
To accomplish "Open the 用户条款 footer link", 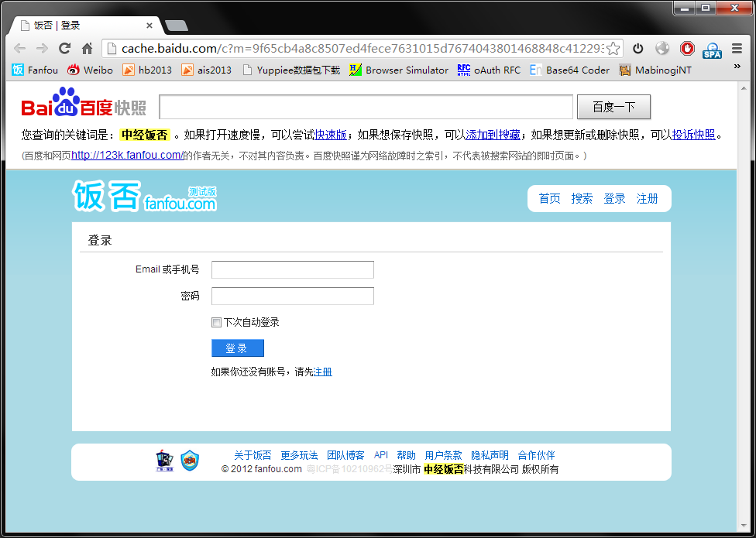I will [x=444, y=455].
